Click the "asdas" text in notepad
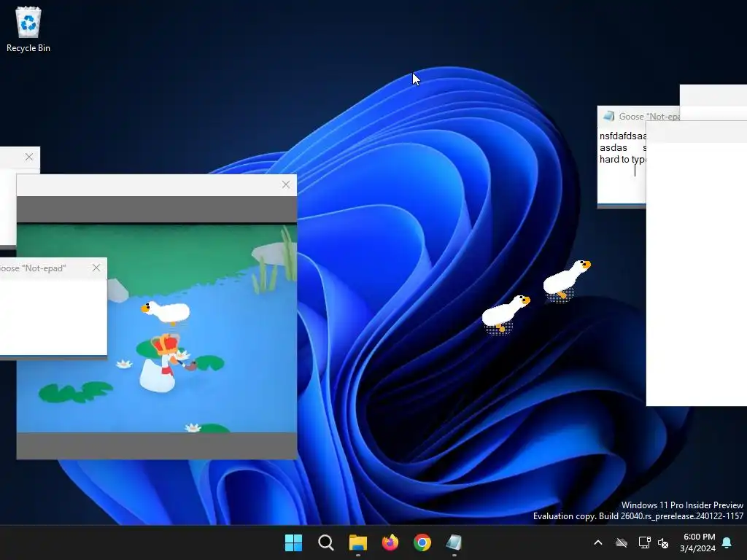 (613, 147)
